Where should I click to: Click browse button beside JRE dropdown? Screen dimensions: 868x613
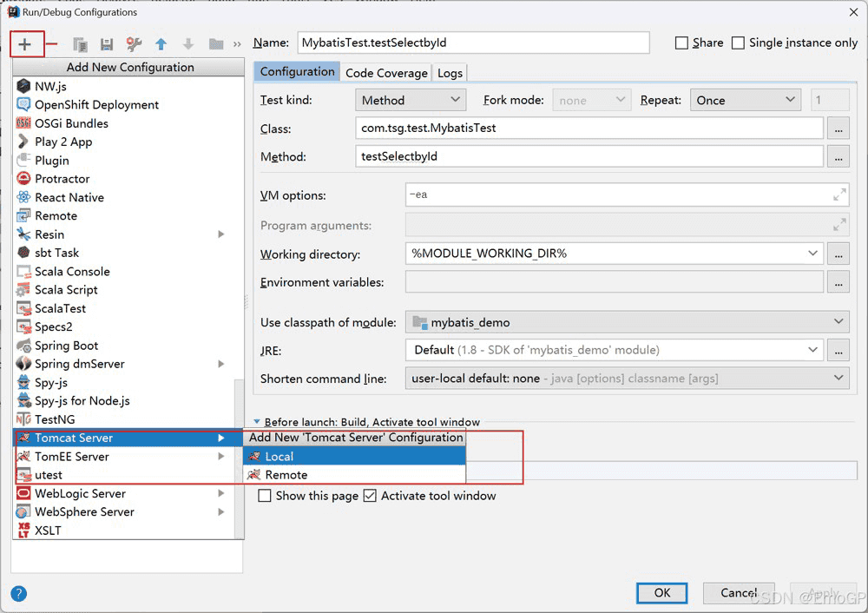click(838, 350)
